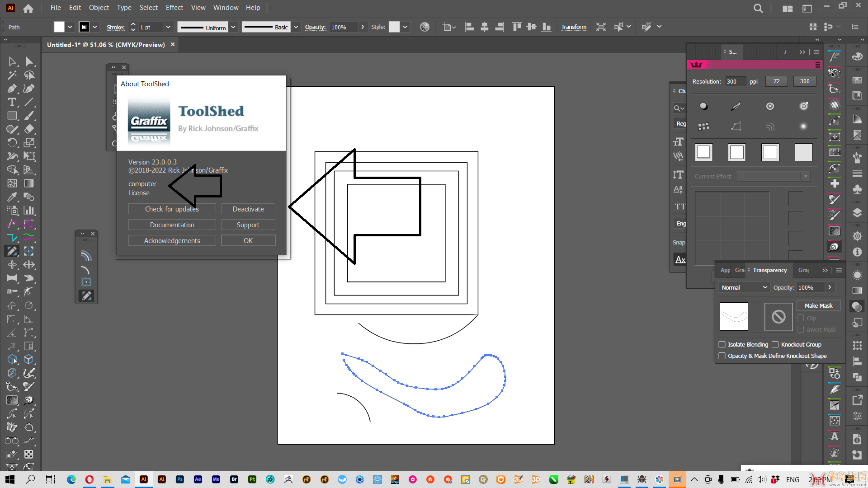This screenshot has width=868, height=488.
Task: Select the Type tool
Action: [x=12, y=102]
